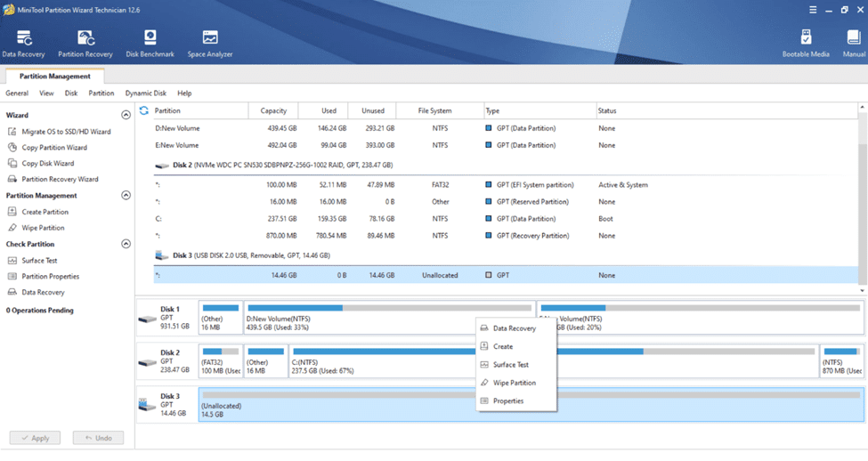Refresh the partition list icon

click(144, 110)
